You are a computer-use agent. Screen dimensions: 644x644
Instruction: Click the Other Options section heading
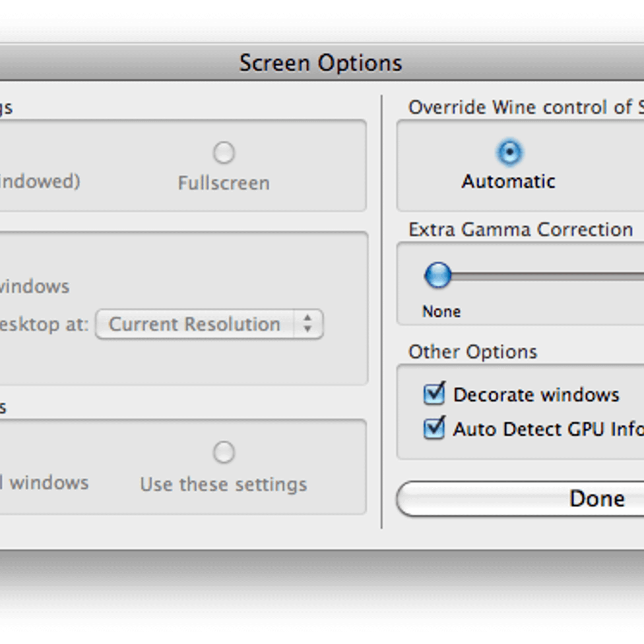tap(473, 352)
